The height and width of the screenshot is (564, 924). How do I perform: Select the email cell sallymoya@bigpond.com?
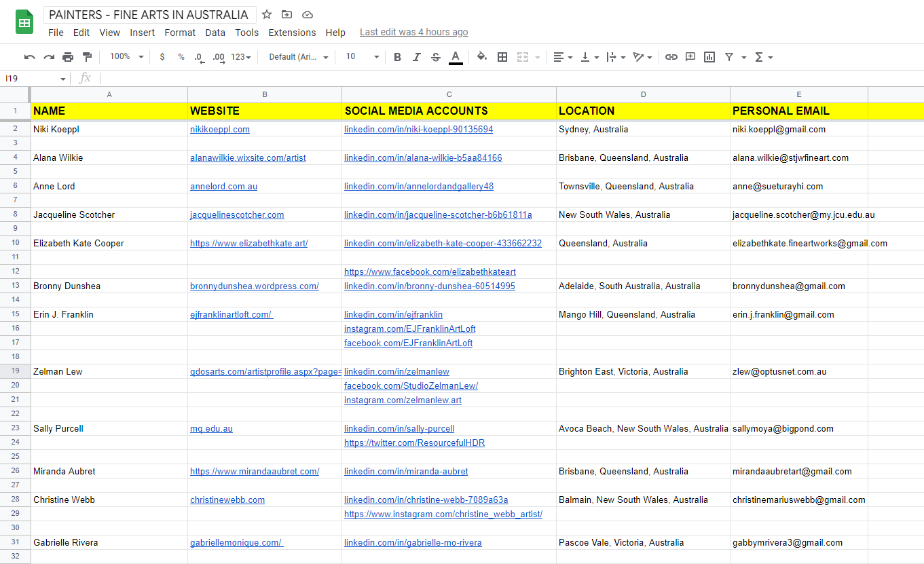[799, 428]
